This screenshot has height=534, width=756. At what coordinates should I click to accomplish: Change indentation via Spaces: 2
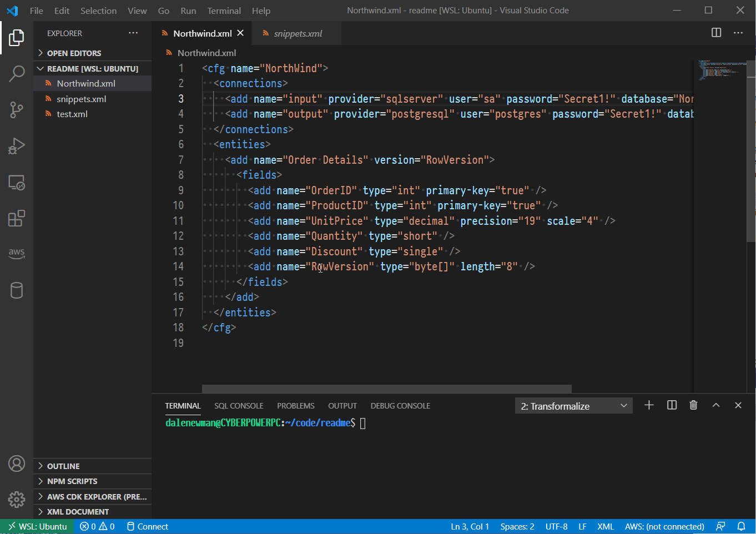[517, 526]
